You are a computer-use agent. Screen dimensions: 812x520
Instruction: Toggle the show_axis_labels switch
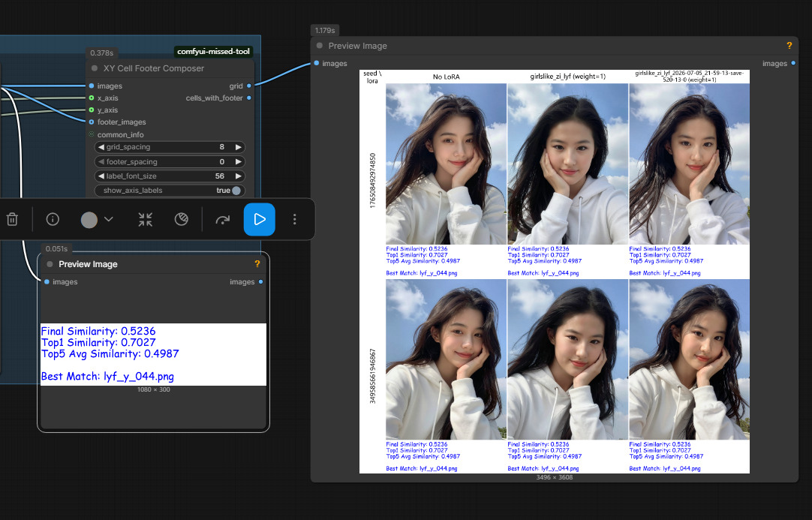pyautogui.click(x=236, y=191)
